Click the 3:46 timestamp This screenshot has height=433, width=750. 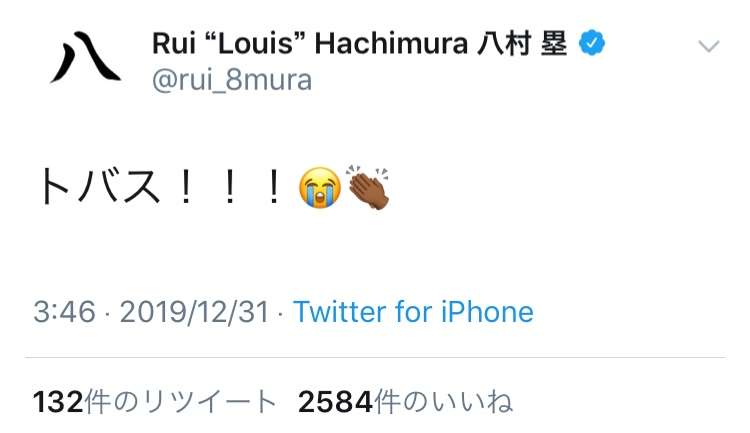[x=65, y=312]
